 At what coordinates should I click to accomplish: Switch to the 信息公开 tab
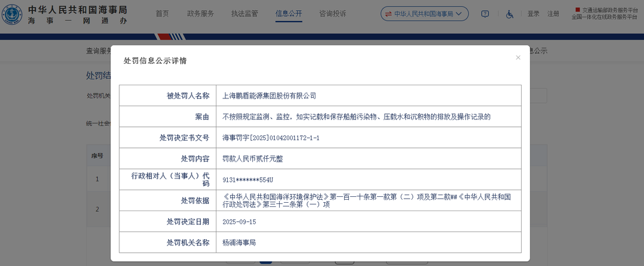point(289,14)
